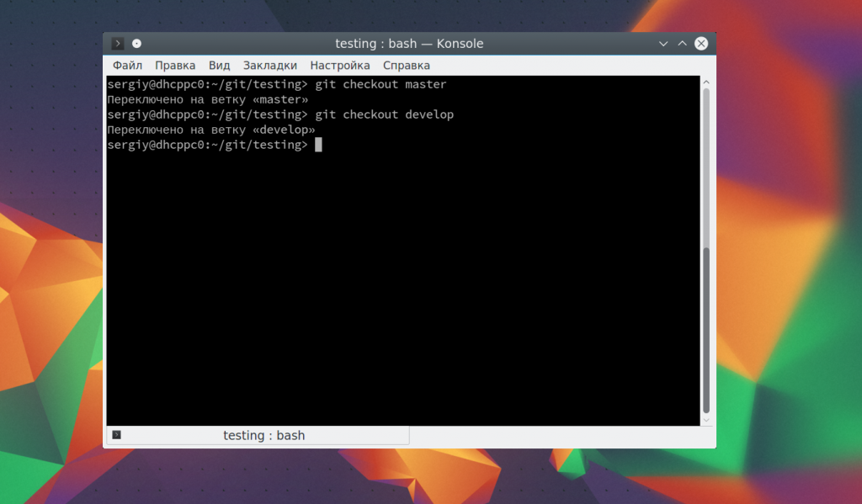The image size is (862, 504).
Task: Toggle the pin on all desktops button
Action: 137,44
